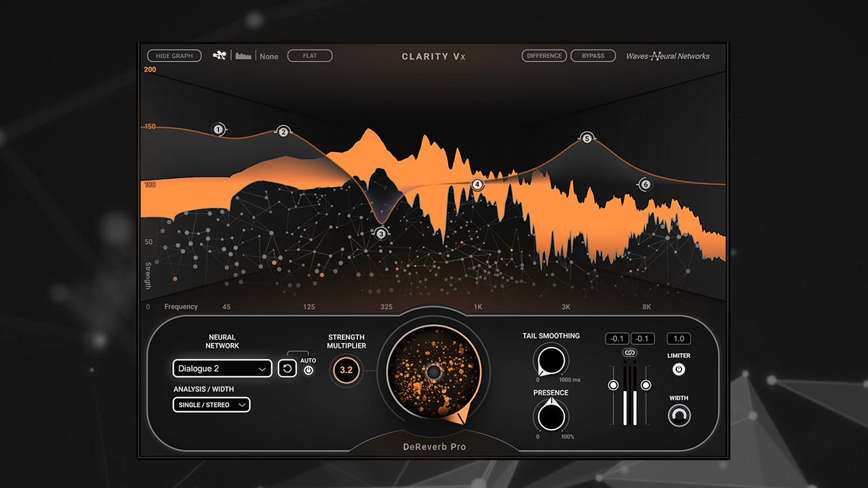
Task: Click the DeReverb Pro label
Action: click(434, 447)
